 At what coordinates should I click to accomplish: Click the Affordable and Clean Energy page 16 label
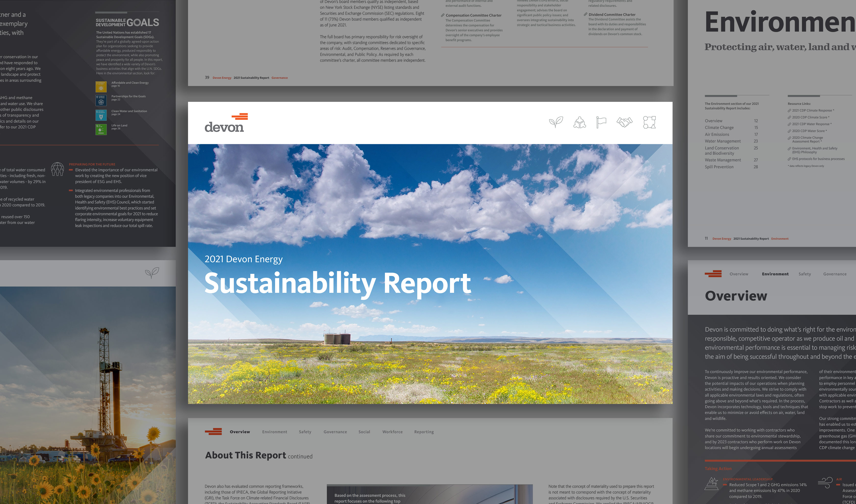pos(130,84)
